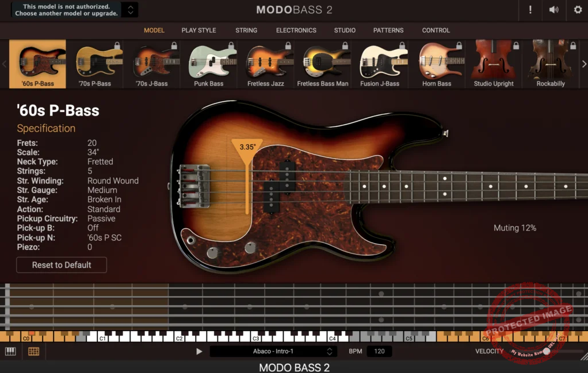
Task: Switch to the PLAY STYLE tab
Action: click(x=198, y=30)
